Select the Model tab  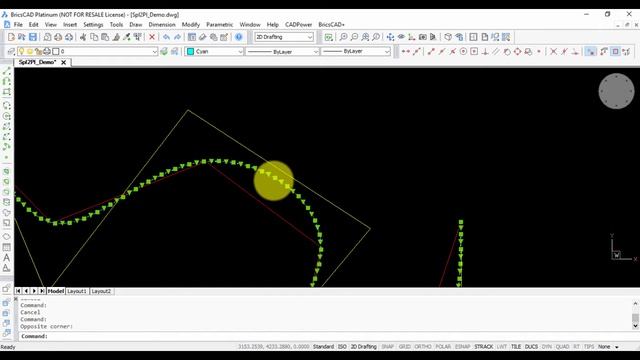coord(56,291)
